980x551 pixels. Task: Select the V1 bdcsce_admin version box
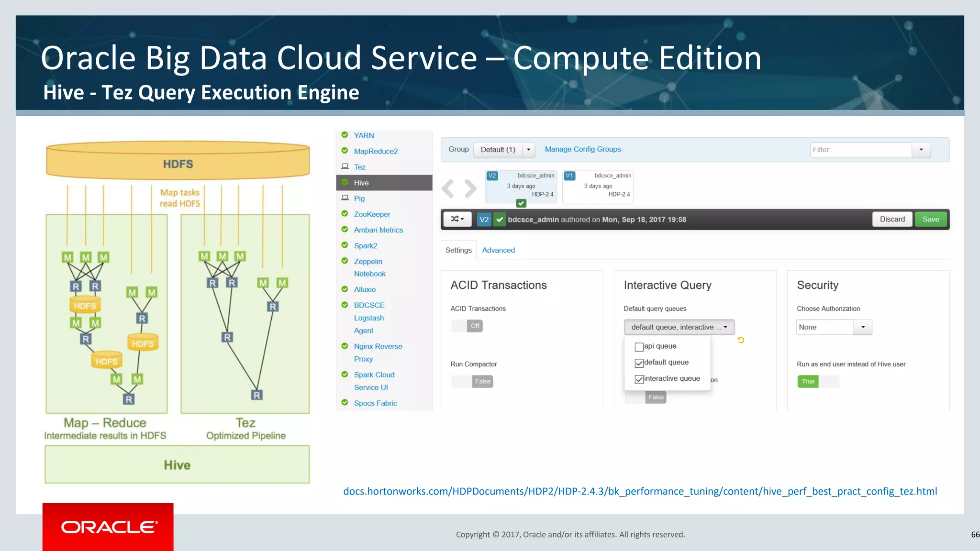pyautogui.click(x=598, y=186)
